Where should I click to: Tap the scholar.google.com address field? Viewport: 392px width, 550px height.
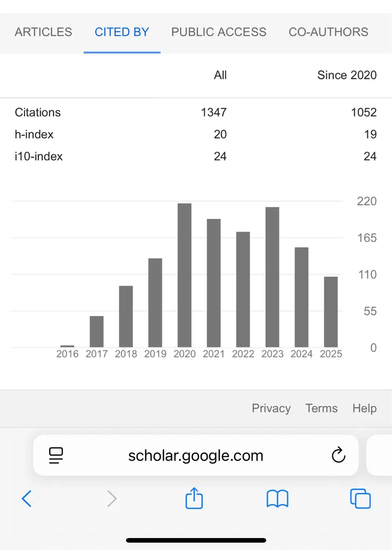click(x=196, y=455)
